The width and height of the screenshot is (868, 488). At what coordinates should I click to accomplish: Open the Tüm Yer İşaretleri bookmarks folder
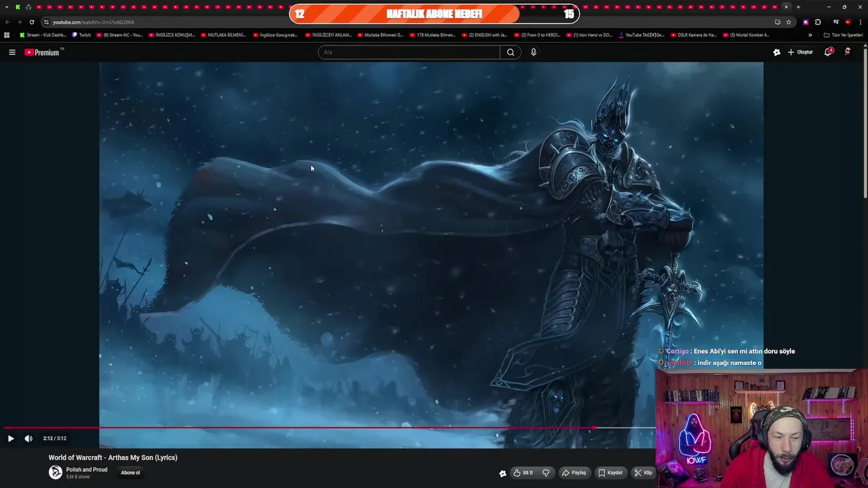coord(843,35)
